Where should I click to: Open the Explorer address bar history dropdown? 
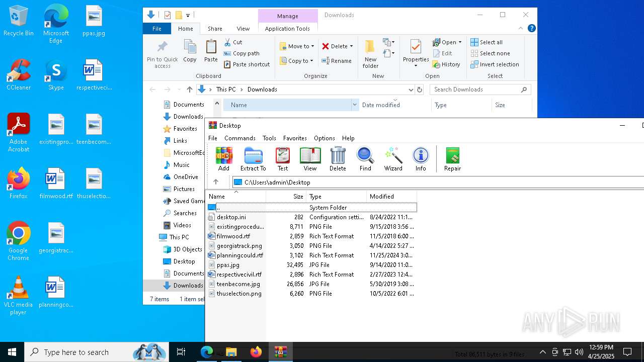point(411,89)
